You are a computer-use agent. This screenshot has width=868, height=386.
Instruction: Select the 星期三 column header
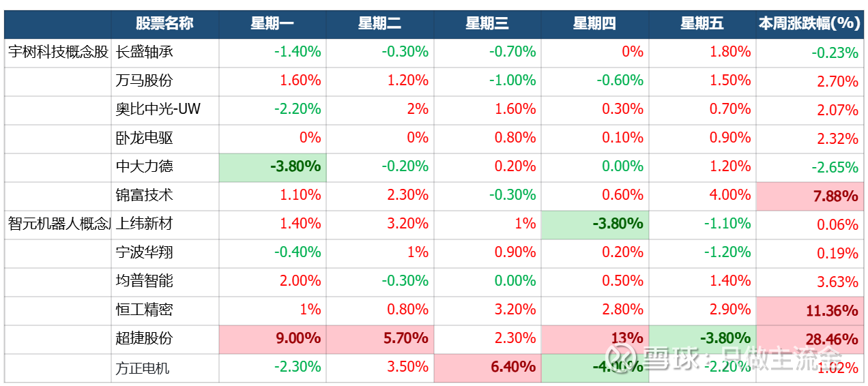(x=487, y=24)
